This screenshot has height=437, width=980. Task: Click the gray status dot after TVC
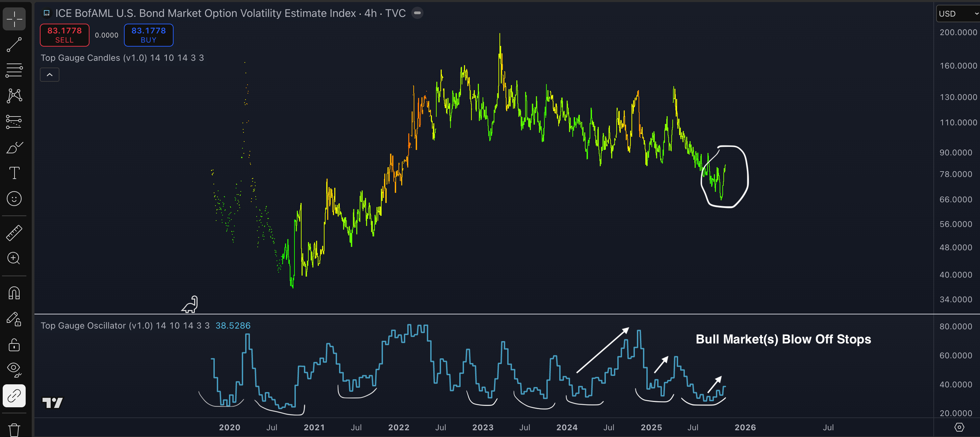point(417,13)
